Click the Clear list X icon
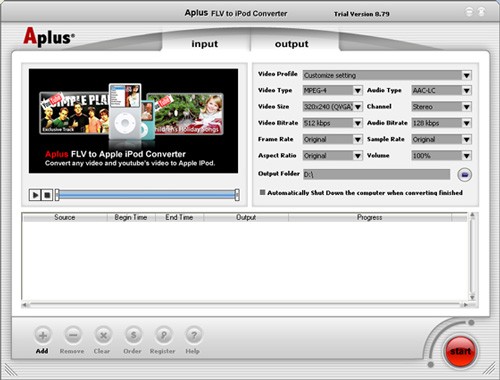 click(103, 335)
